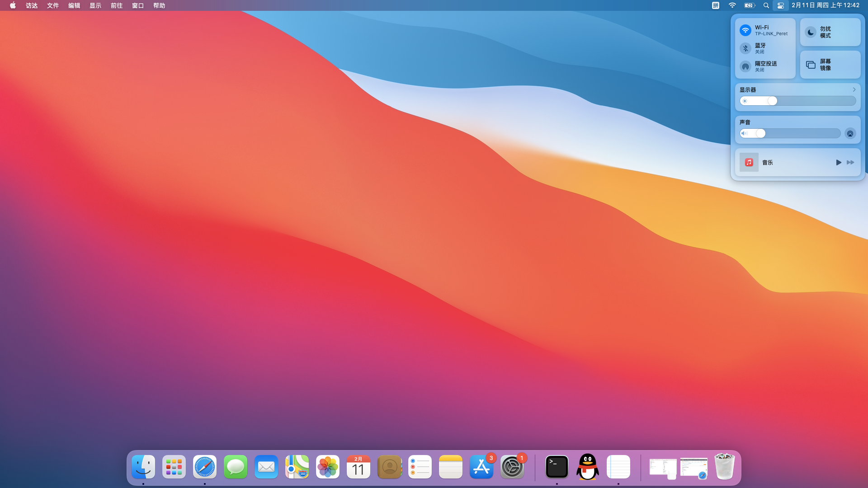This screenshot has height=488, width=868.
Task: Expand the Display (显示器) chevron
Action: [854, 89]
